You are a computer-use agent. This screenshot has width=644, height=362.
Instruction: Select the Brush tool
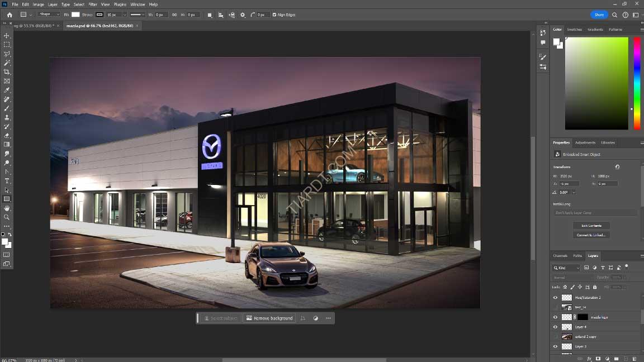(7, 108)
